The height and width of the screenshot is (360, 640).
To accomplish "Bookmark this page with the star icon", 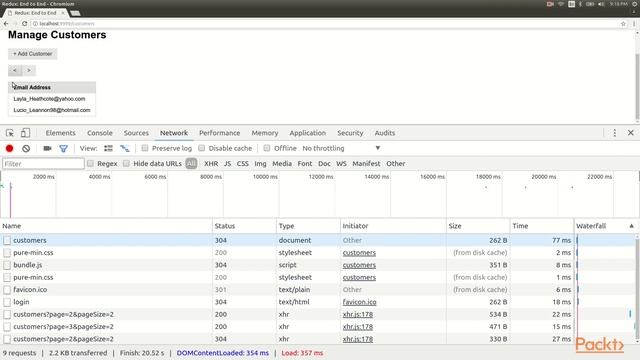I will click(x=623, y=24).
